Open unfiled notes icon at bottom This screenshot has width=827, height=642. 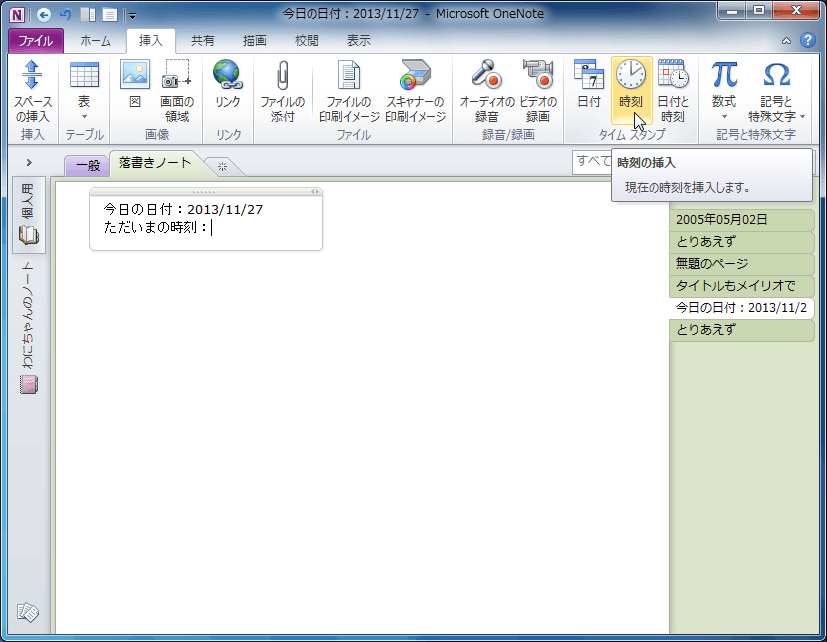pyautogui.click(x=27, y=612)
